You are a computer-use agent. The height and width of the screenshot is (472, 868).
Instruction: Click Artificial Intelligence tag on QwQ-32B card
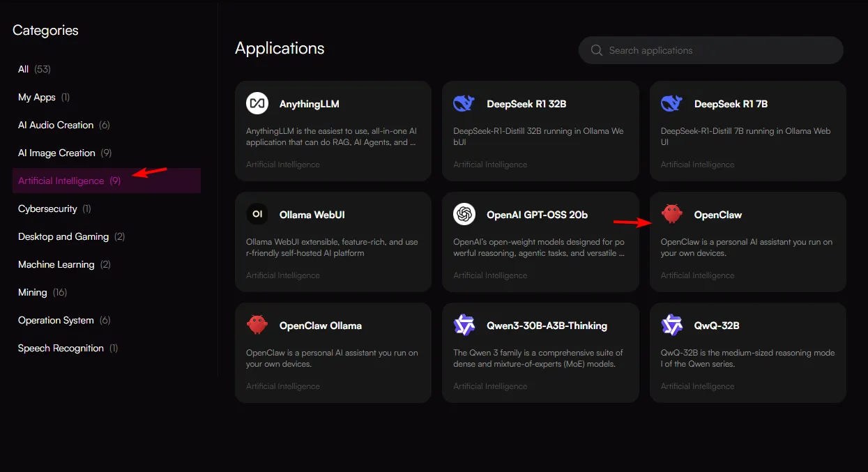pos(698,386)
